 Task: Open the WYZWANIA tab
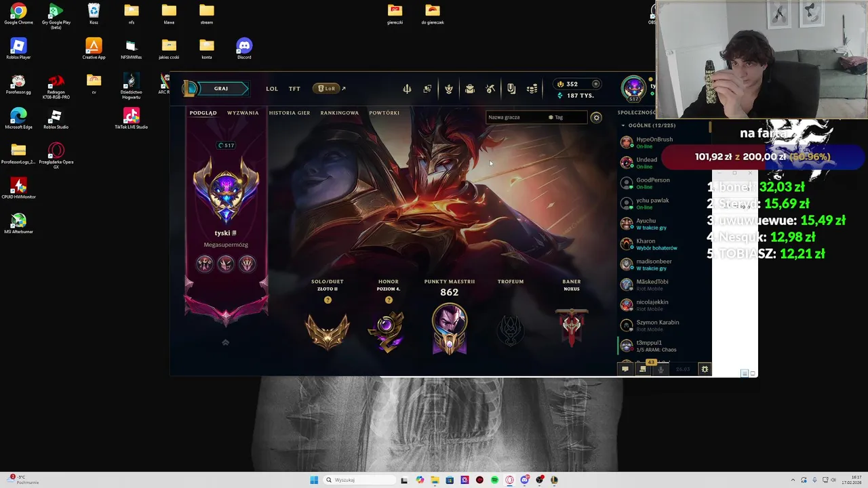[x=243, y=113]
